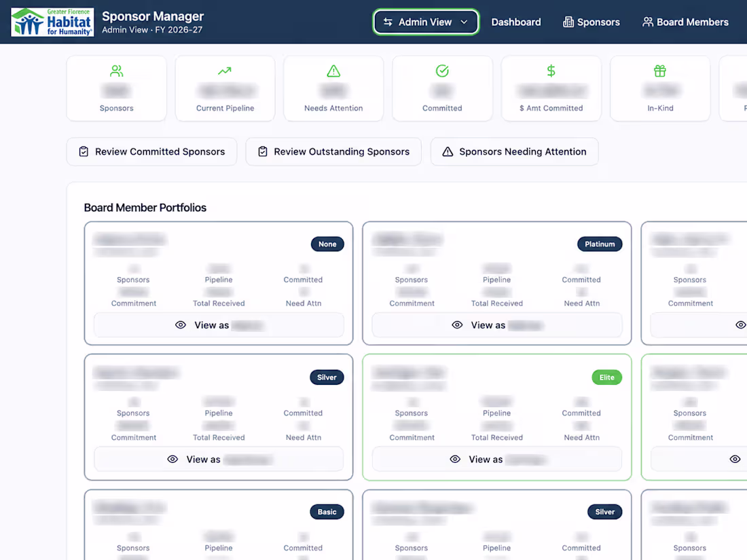Open the Board Members nav section
Image resolution: width=747 pixels, height=560 pixels.
685,22
